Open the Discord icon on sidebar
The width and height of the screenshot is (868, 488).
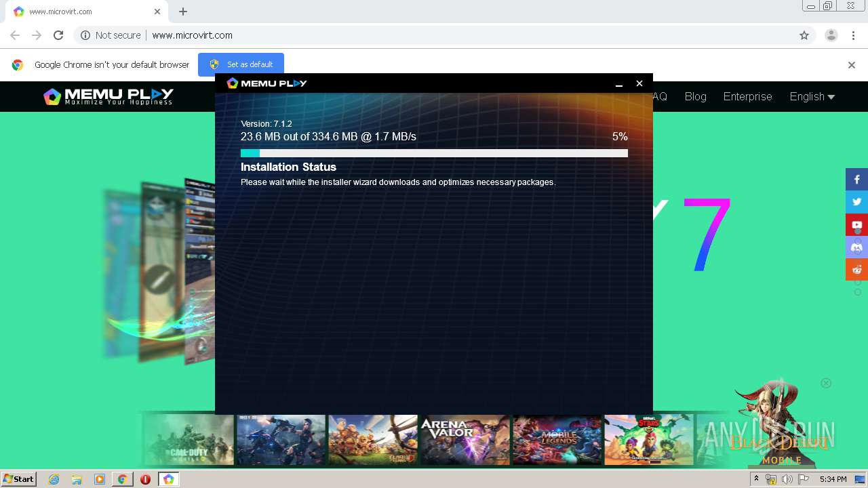click(856, 247)
